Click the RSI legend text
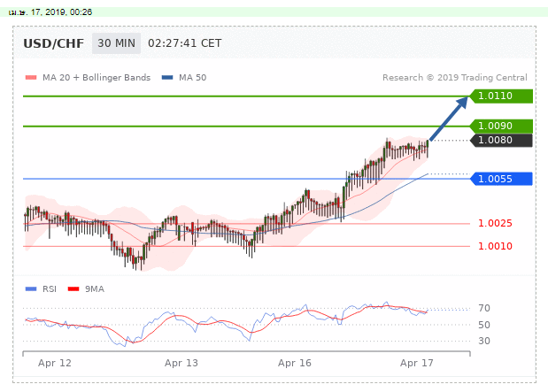This screenshot has height=392, width=548. [x=50, y=289]
